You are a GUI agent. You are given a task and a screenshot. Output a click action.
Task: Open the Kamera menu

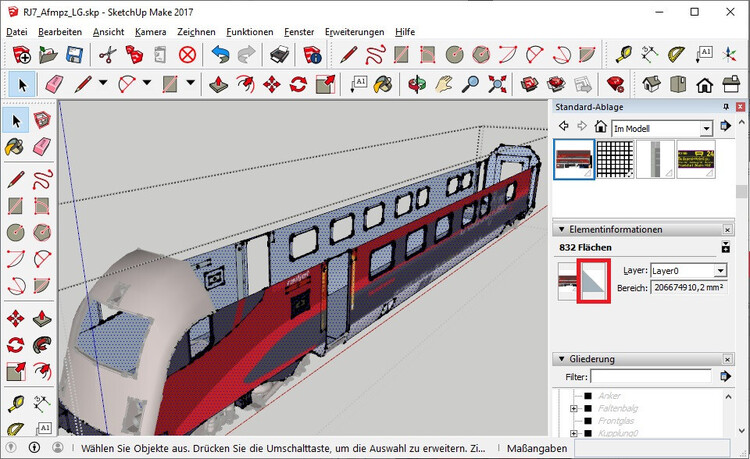coord(150,32)
